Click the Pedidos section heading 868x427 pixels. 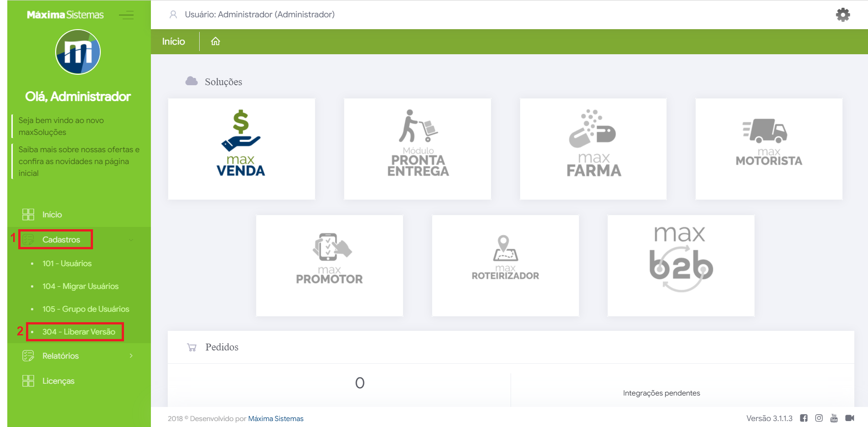222,347
